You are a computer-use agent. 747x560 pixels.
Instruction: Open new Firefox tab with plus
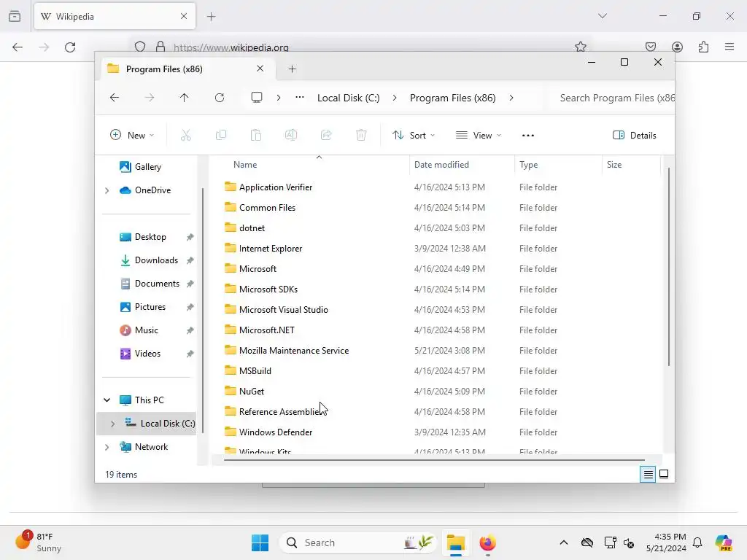coord(212,17)
